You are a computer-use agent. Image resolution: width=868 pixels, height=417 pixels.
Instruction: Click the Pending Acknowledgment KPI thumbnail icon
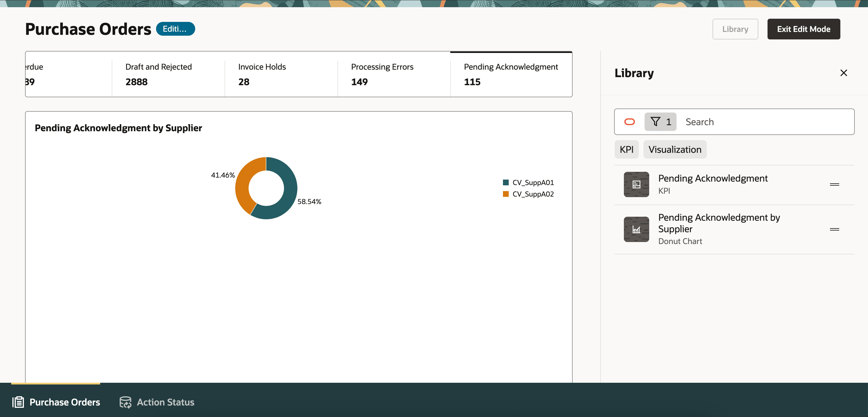pyautogui.click(x=636, y=184)
